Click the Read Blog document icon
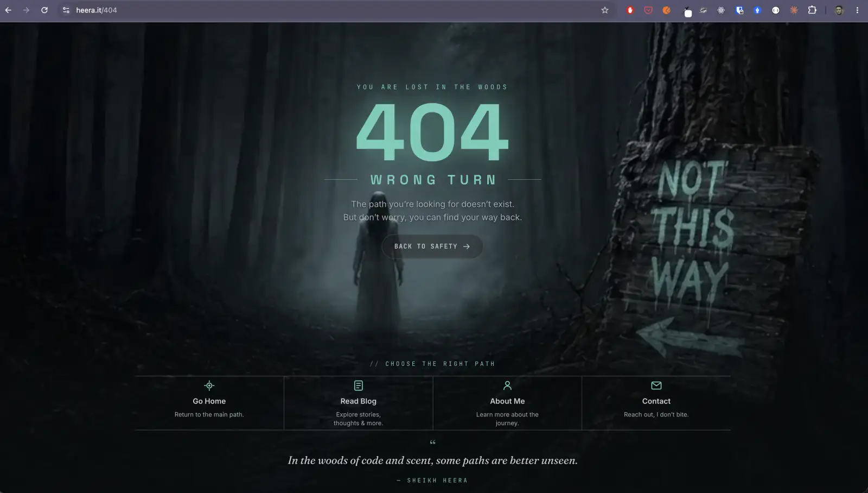The height and width of the screenshot is (493, 868). [358, 385]
